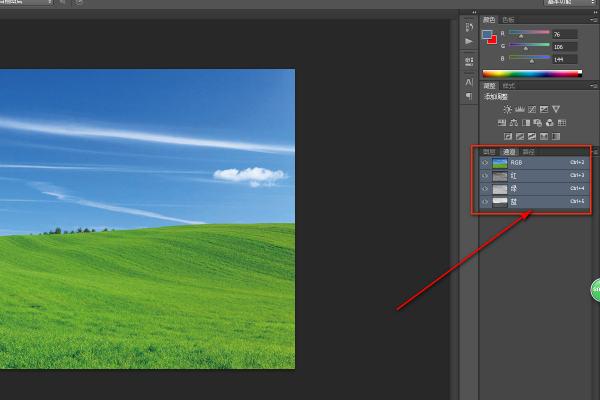The width and height of the screenshot is (600, 400).
Task: Open the Properties panel icon in dock
Action: 469,61
